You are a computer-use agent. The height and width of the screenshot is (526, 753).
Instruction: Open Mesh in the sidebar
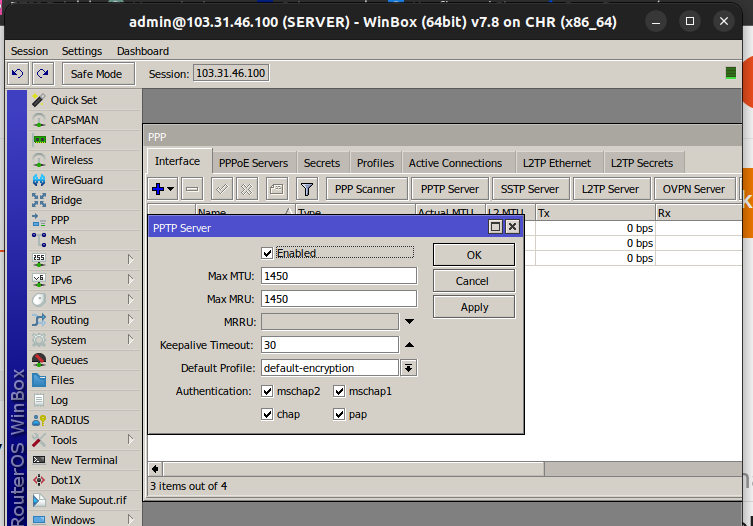tap(84, 240)
